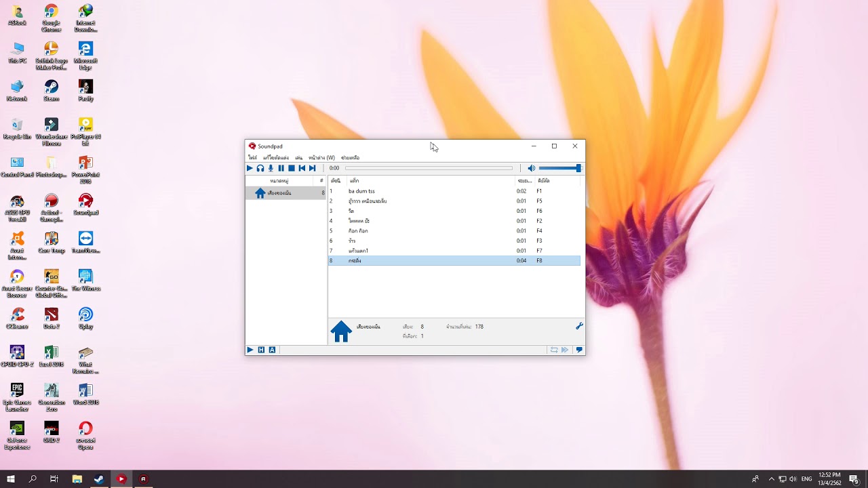This screenshot has width=868, height=488.
Task: Click the taskbar search magnifier icon
Action: (33, 479)
